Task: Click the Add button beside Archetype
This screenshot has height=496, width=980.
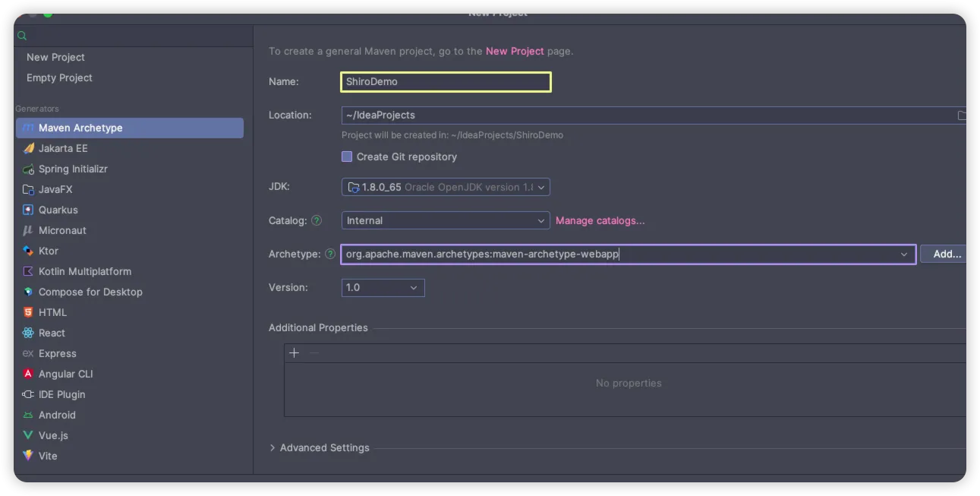Action: tap(946, 254)
